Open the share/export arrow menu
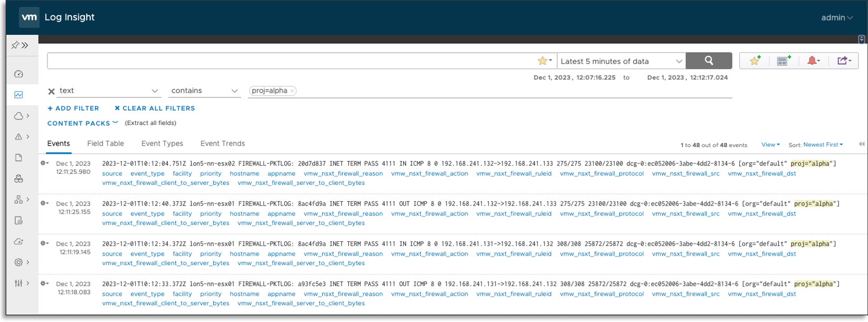Screen dimensions: 868x322 point(843,61)
